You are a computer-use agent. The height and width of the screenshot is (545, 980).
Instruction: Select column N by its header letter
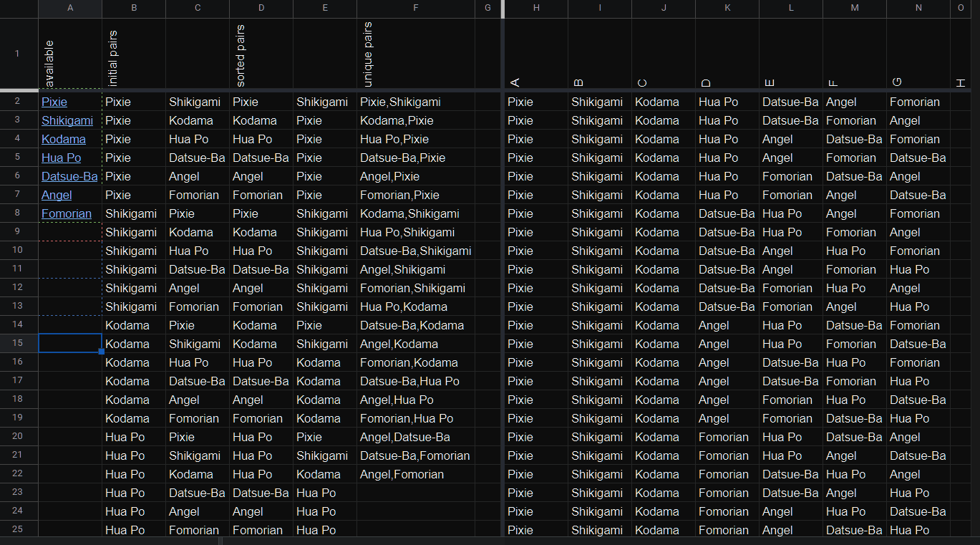pos(918,8)
